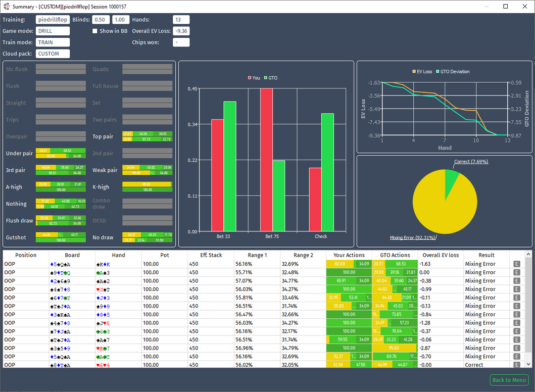
Task: Click the E icon on the A♣3 hand row
Action: click(x=517, y=272)
